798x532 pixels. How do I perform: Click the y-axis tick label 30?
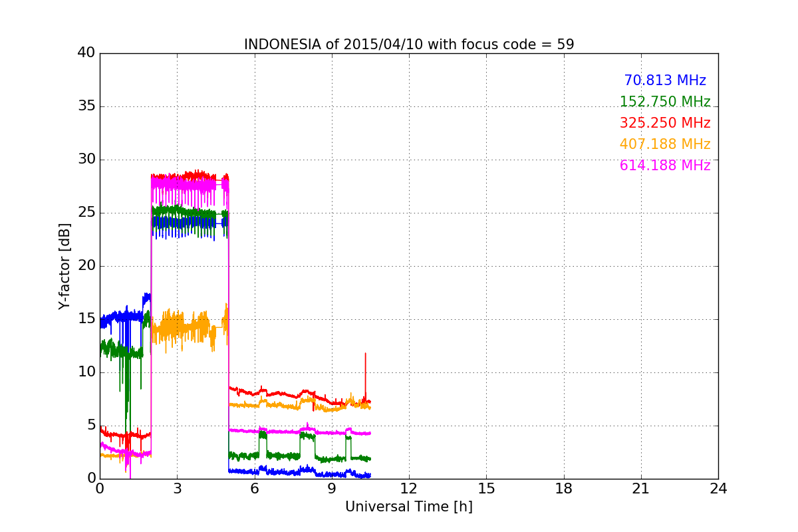pyautogui.click(x=86, y=160)
